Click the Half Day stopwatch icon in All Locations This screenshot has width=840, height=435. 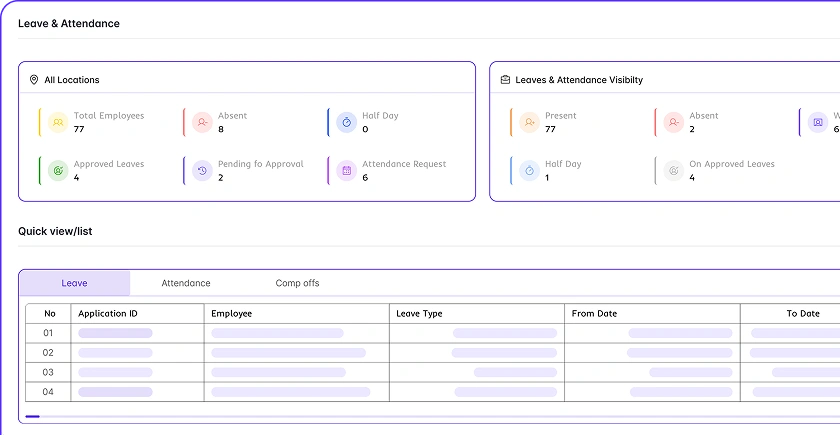pos(347,123)
